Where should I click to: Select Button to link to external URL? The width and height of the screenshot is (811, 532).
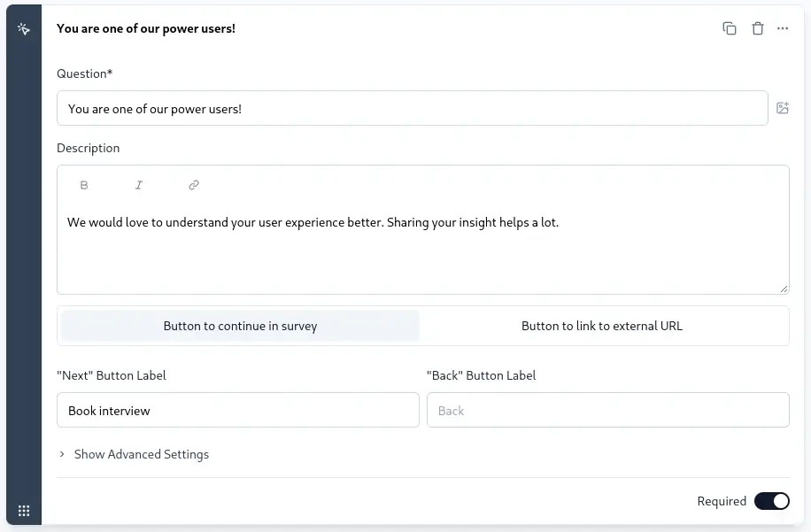tap(602, 326)
